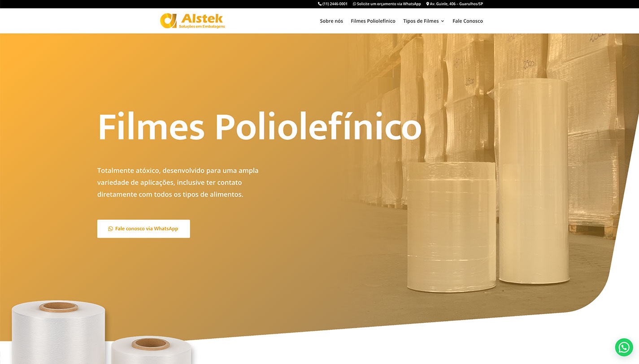The image size is (639, 364).
Task: Click the map pin icon beside the address
Action: 428,4
